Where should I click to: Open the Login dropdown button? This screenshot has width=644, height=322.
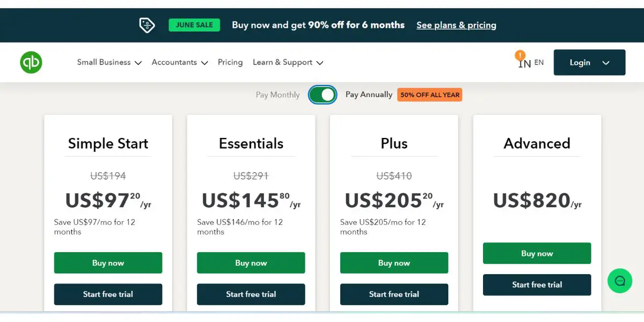(589, 62)
